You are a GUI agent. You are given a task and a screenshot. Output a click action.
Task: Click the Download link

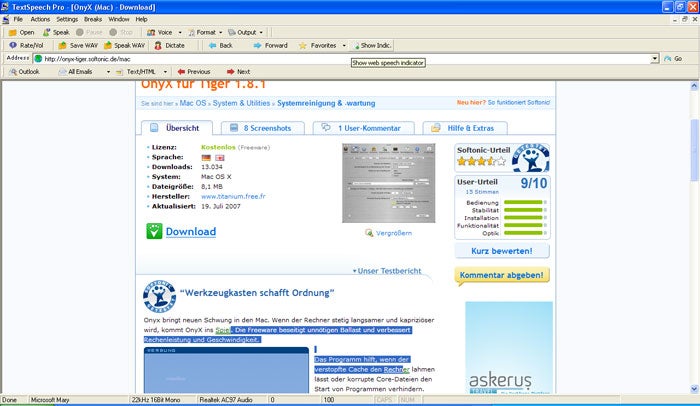click(x=191, y=231)
